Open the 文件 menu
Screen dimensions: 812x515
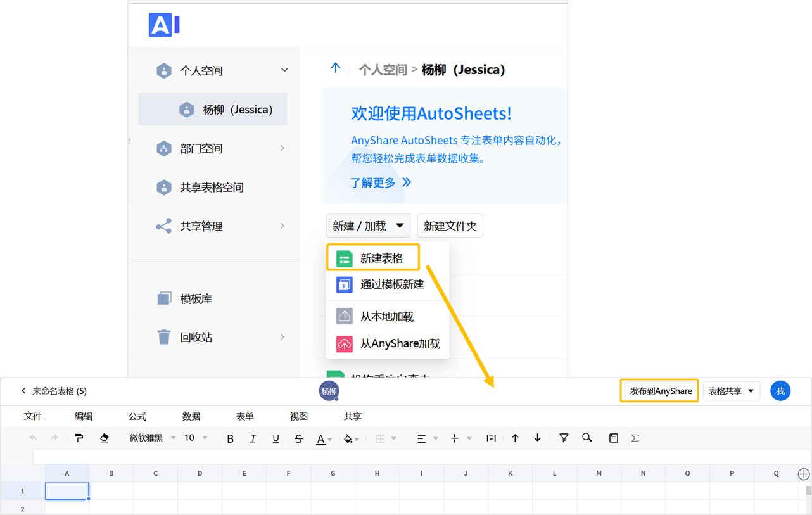click(x=33, y=416)
